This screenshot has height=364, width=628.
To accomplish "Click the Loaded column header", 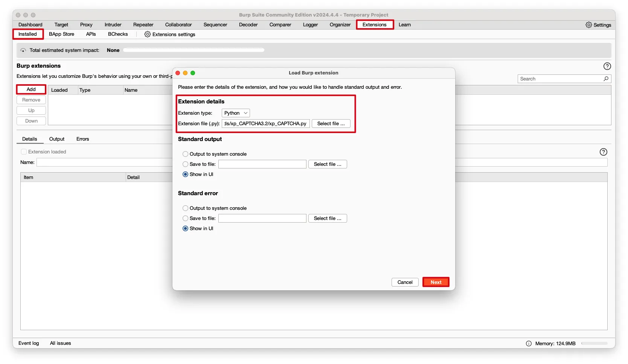I will [x=63, y=90].
